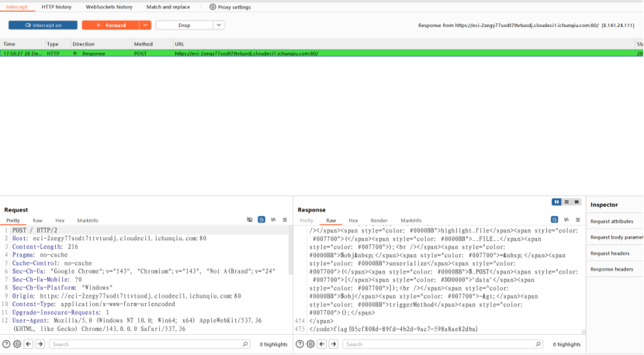Image resolution: width=644 pixels, height=355 pixels.
Task: Forward the intercepted message
Action: [111, 25]
